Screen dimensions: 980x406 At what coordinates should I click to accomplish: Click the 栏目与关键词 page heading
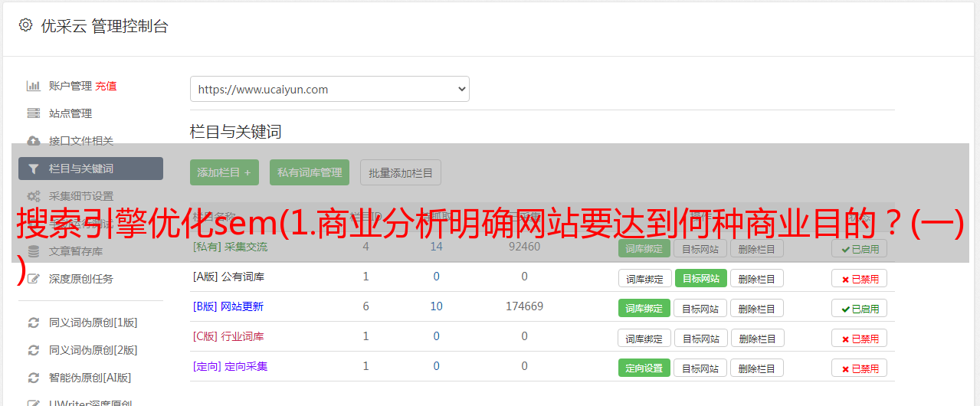pyautogui.click(x=236, y=132)
